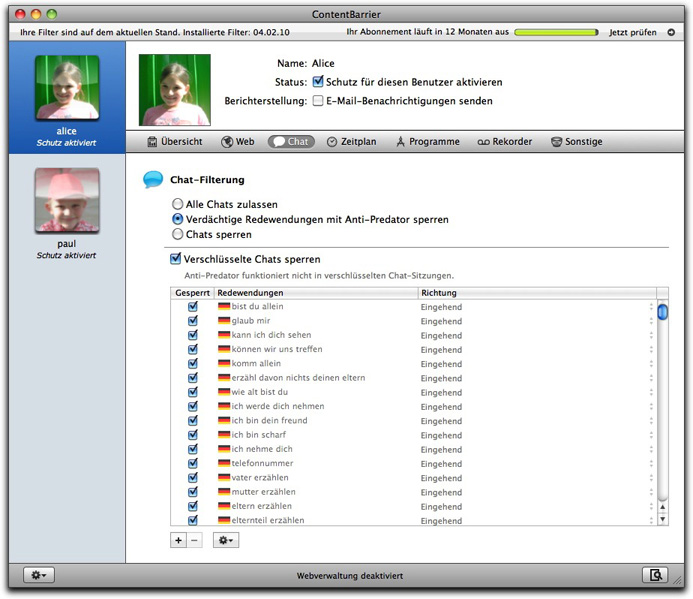Change direction stepper for 'glaub mir'
Screen dimensions: 693x599
(651, 321)
